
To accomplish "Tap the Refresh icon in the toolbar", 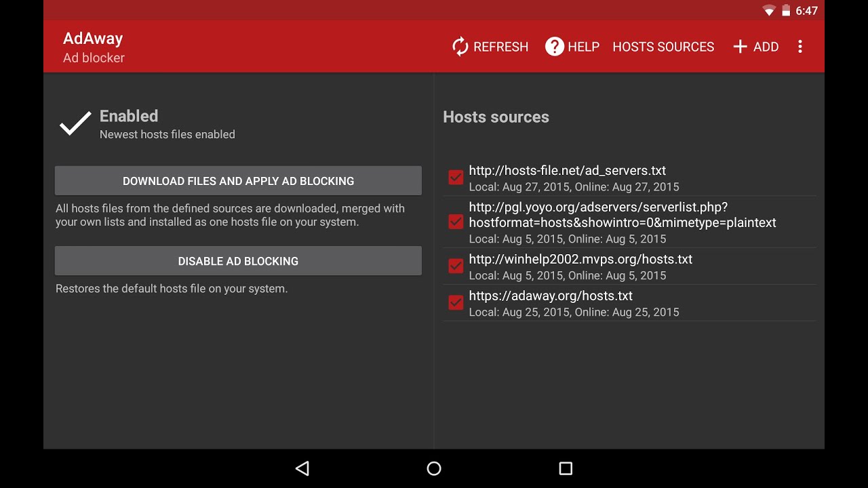I will 460,46.
